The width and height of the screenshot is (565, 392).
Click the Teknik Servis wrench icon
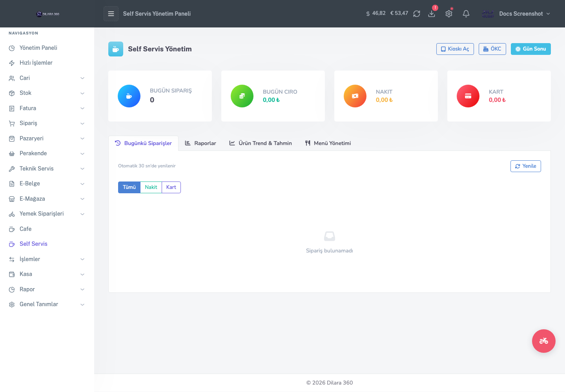(x=12, y=169)
